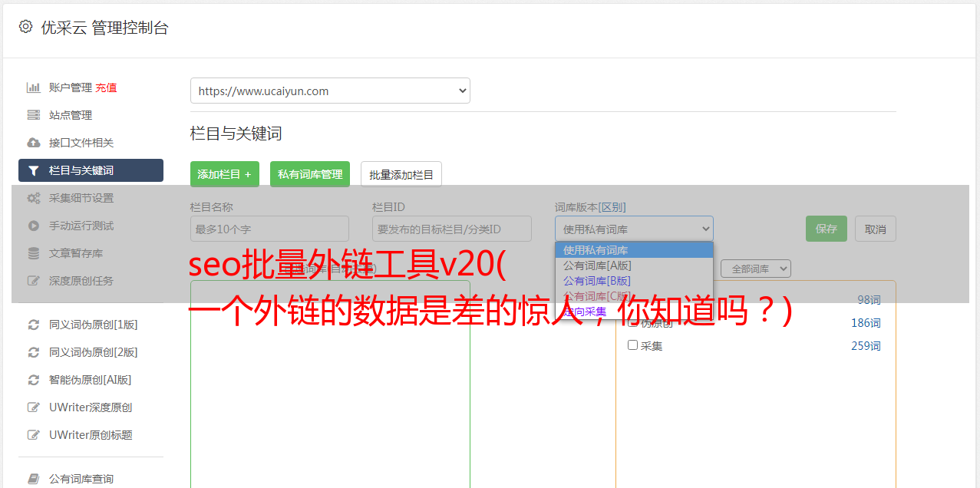The width and height of the screenshot is (980, 488).
Task: Open the site URL dropdown https://www.ucaiyun.com
Action: (x=330, y=91)
